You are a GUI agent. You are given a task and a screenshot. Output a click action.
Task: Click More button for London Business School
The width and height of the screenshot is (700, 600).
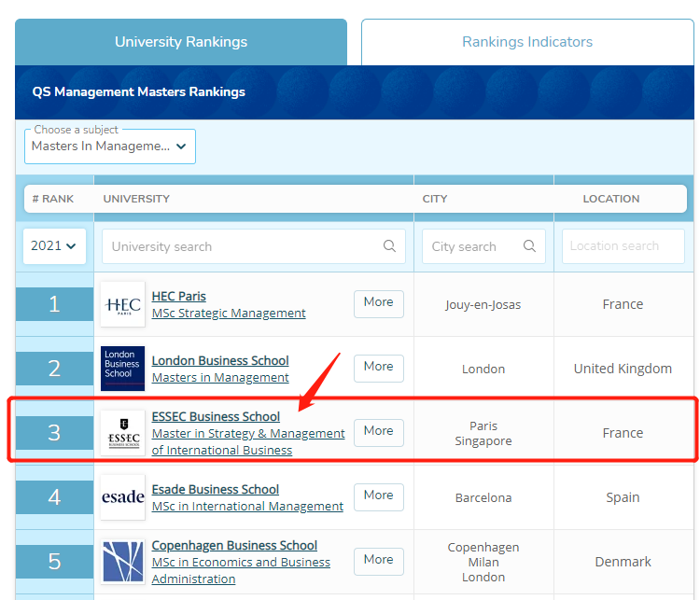379,369
